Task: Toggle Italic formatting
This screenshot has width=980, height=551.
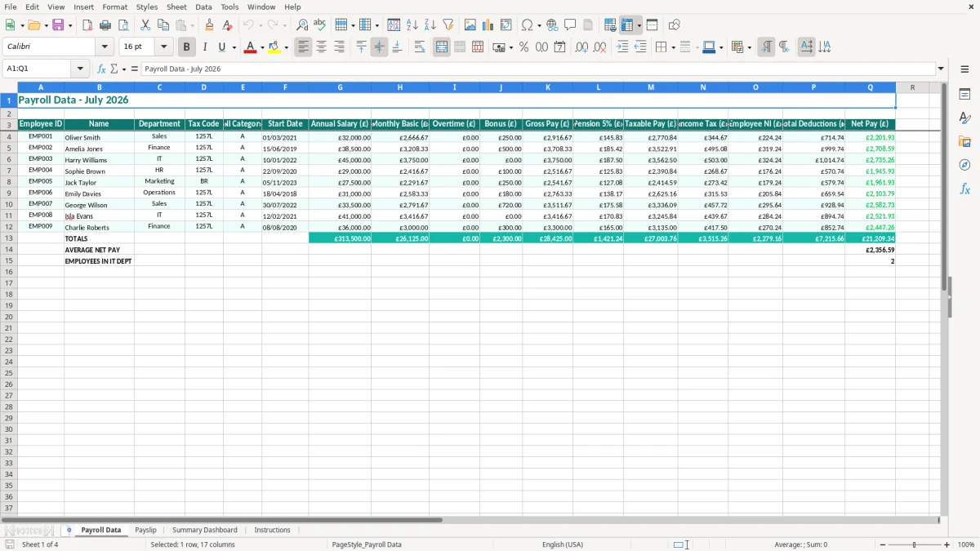Action: tap(205, 47)
